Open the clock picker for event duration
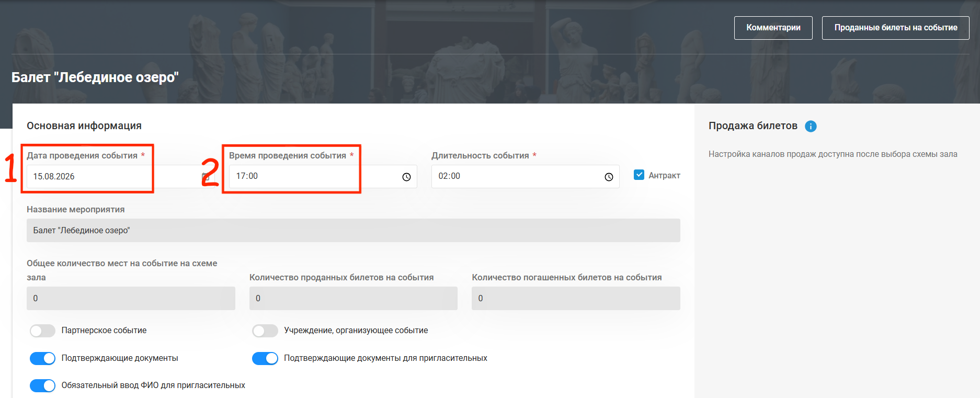 [609, 177]
